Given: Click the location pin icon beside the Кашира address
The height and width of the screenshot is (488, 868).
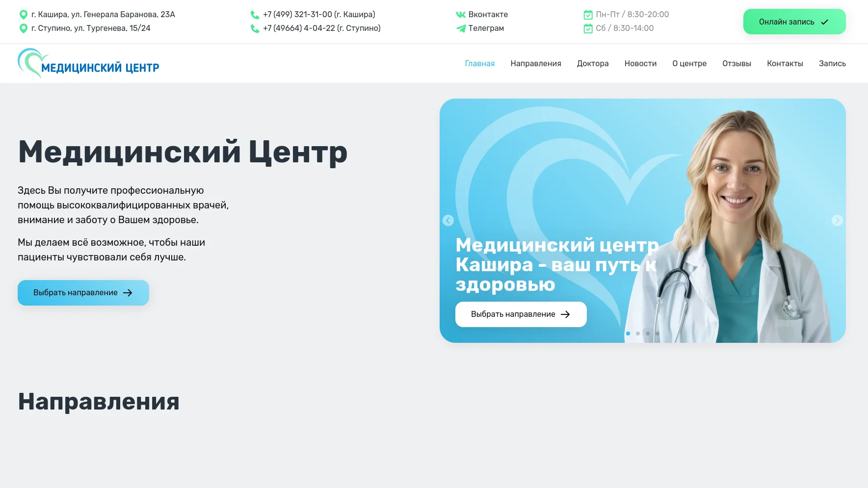Looking at the screenshot, I should (23, 15).
